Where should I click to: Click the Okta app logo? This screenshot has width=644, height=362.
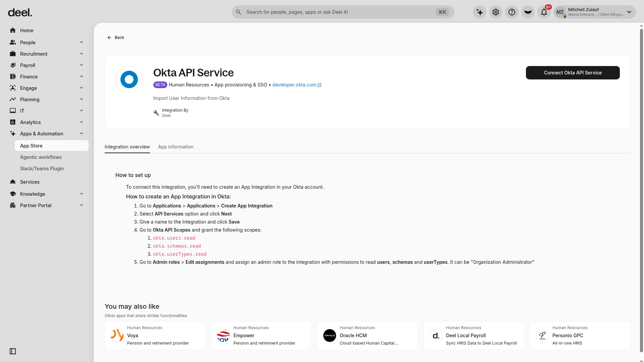(x=129, y=79)
